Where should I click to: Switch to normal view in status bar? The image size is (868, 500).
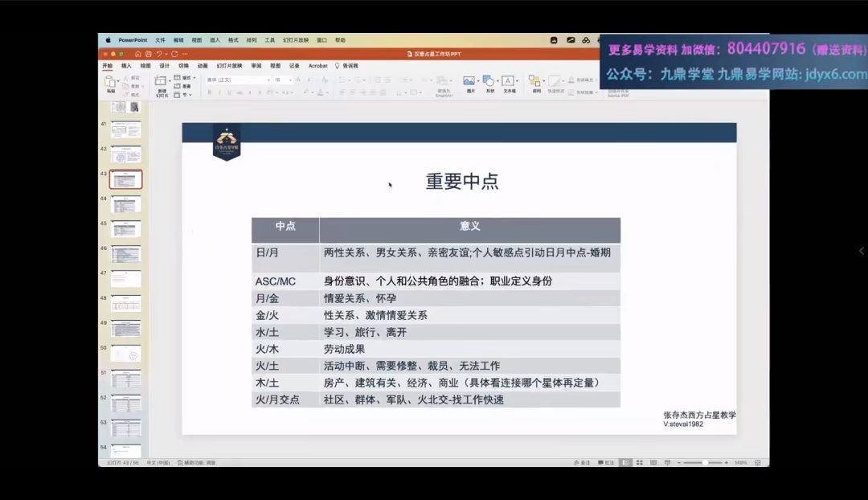coord(624,462)
